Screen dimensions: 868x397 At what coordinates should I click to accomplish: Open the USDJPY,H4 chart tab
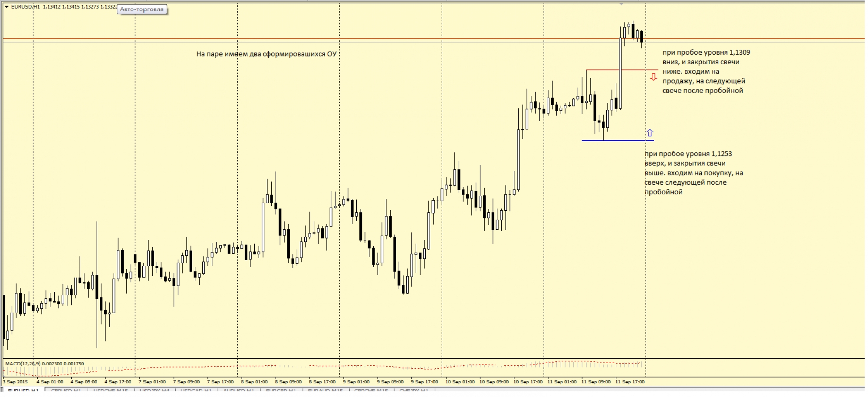click(154, 391)
